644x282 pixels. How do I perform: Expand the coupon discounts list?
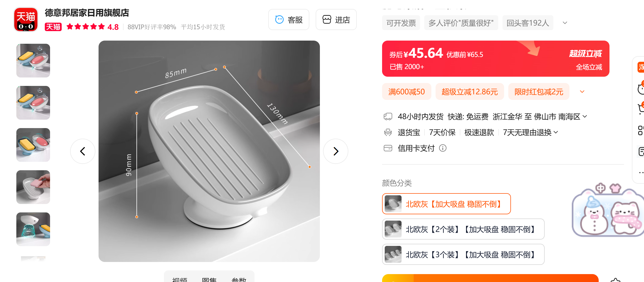(x=582, y=92)
